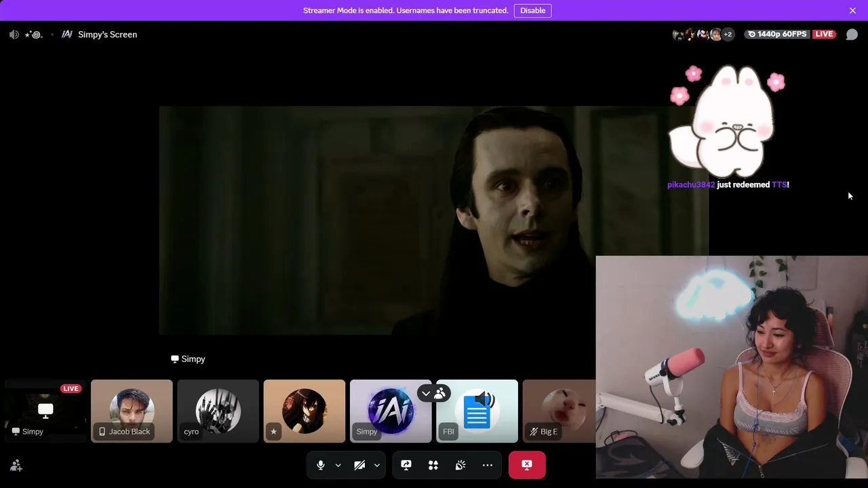This screenshot has height=488, width=868.
Task: Mute the stream volume speaker icon
Action: [x=14, y=35]
